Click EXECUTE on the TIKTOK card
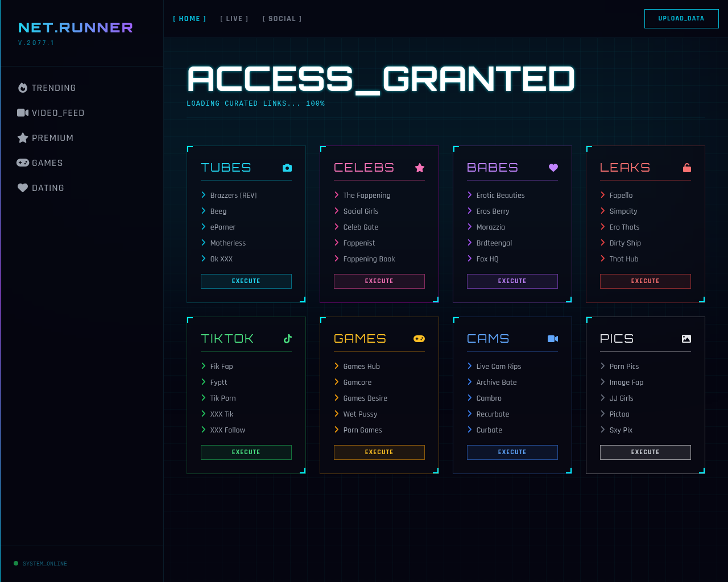 [246, 452]
